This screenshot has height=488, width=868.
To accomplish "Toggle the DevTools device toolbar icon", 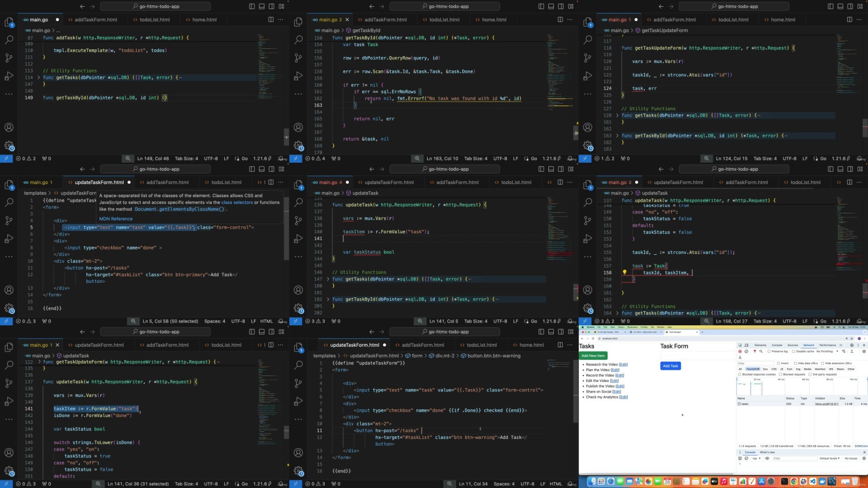I will (746, 345).
